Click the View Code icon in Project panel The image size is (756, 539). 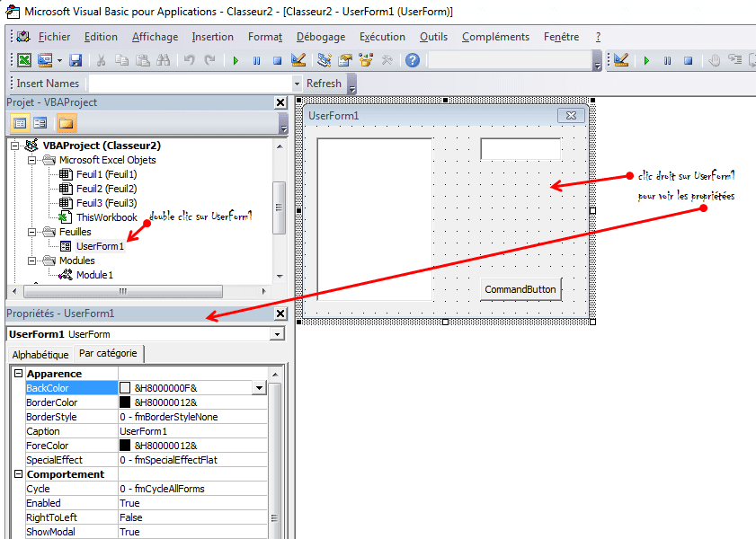click(19, 123)
